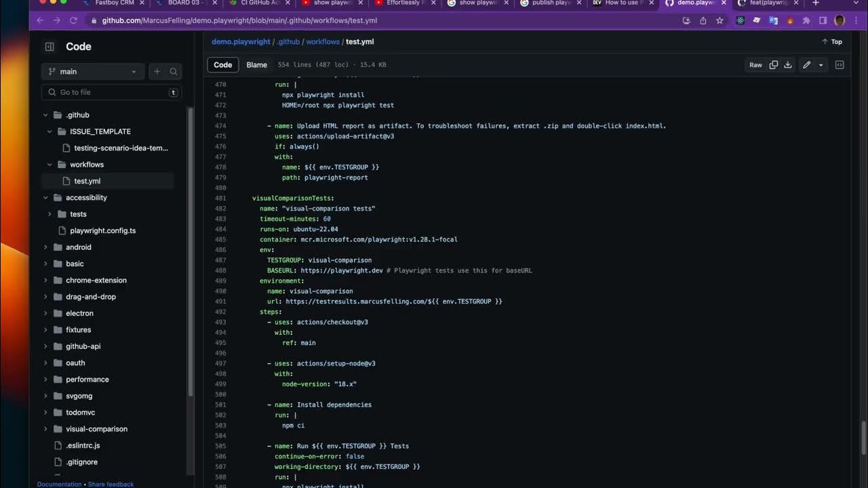Open more edit options dropdown arrow
The height and width of the screenshot is (488, 868).
[821, 65]
